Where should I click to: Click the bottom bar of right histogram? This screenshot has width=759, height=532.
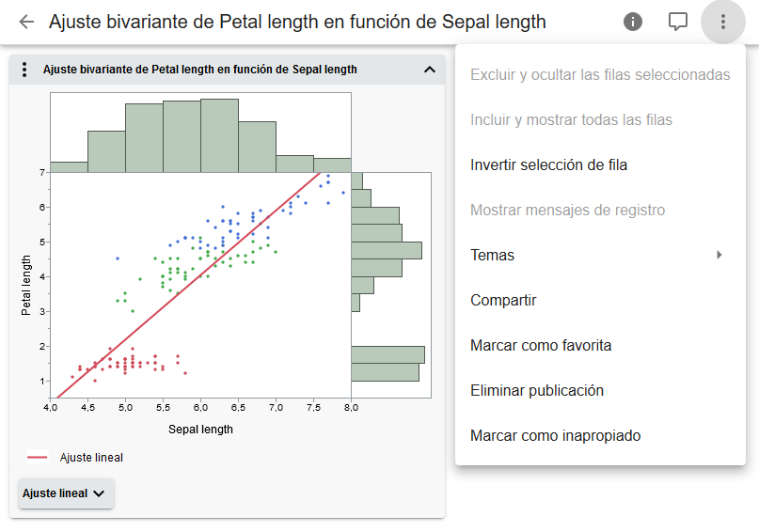point(385,372)
